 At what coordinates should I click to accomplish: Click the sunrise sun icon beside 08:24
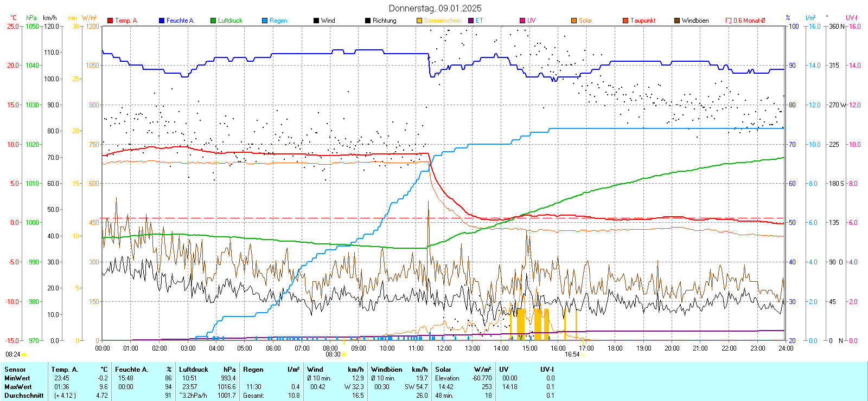click(24, 354)
